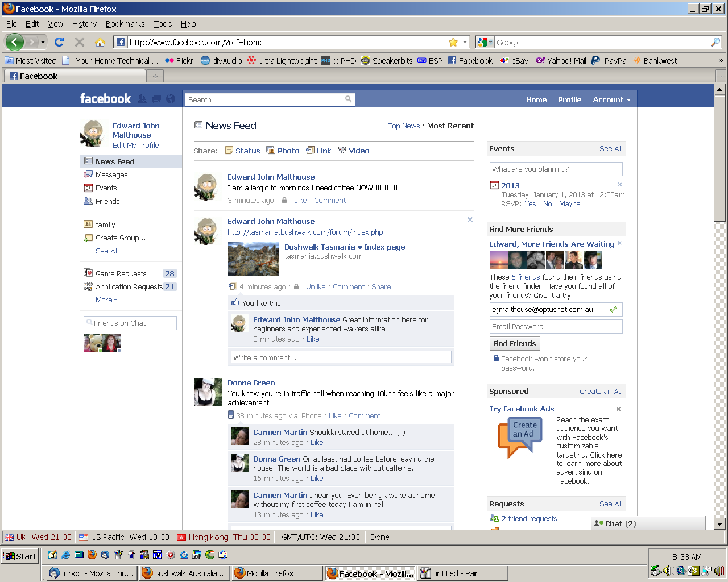Click the Google search magnifier icon
Image resolution: width=728 pixels, height=582 pixels.
tap(715, 42)
